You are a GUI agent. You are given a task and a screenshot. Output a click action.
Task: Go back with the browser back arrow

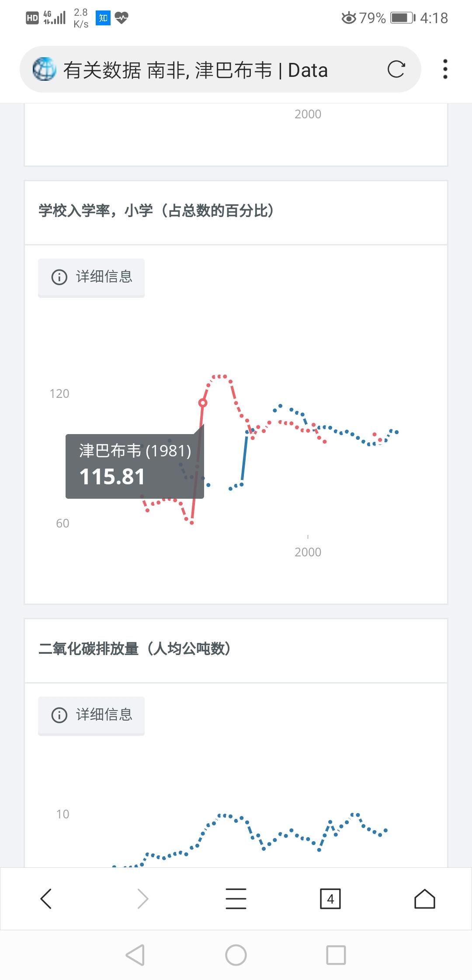click(46, 899)
